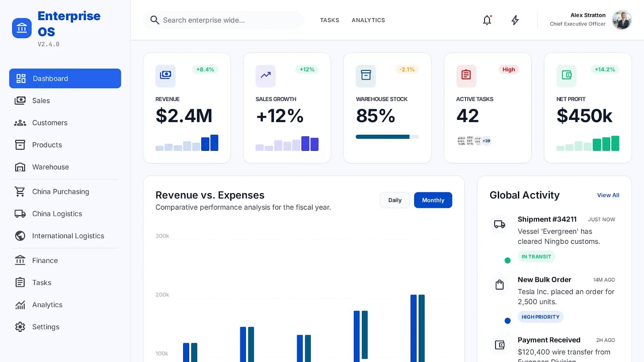Screen dimensions: 644x362
Task: Click the Net Profit wallet icon
Action: coord(566,76)
